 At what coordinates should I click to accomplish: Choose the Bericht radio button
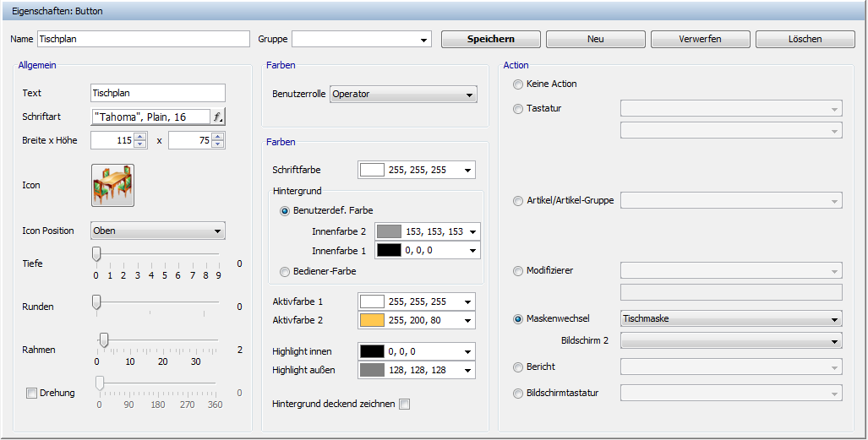click(x=518, y=367)
